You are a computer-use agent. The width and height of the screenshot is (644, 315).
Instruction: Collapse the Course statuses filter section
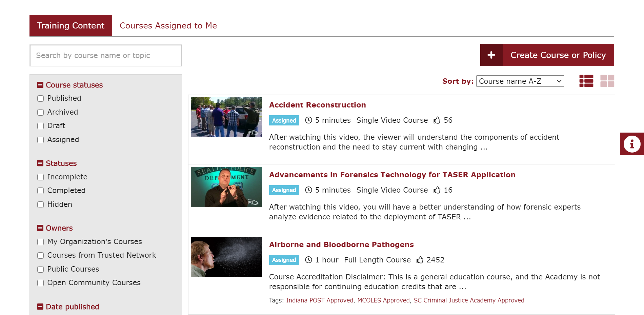point(40,85)
